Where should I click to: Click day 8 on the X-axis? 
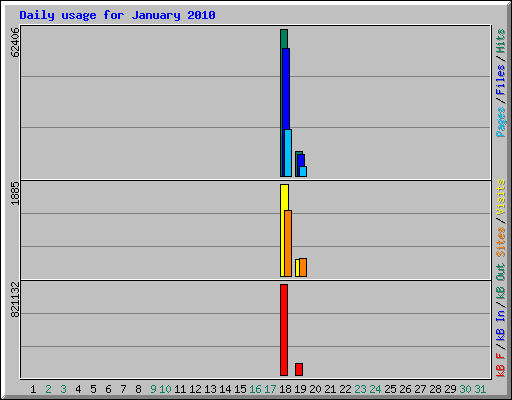tap(138, 389)
